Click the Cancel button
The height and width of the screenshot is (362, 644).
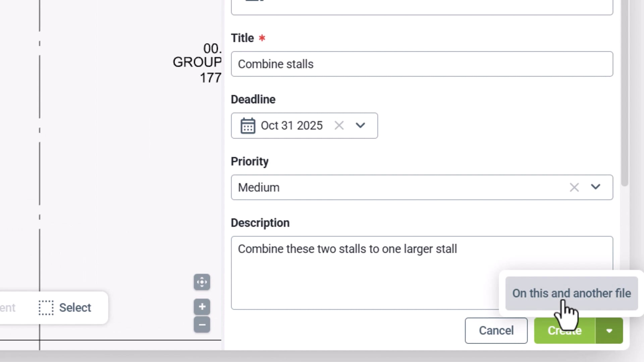[x=496, y=330]
